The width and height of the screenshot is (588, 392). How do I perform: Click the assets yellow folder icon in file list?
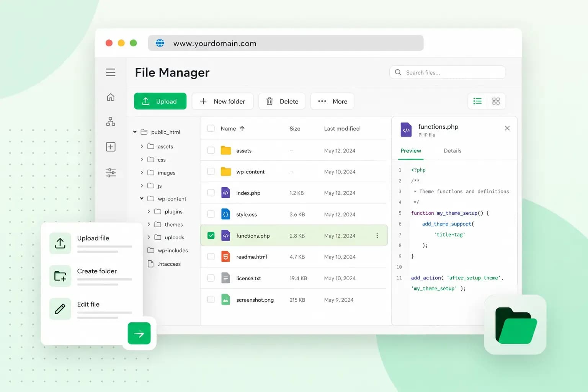[226, 150]
